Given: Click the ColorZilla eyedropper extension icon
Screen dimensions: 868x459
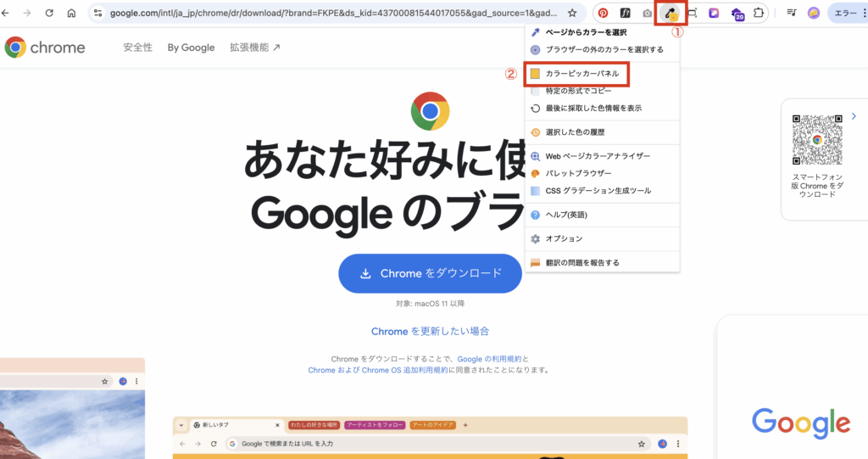Looking at the screenshot, I should [670, 14].
